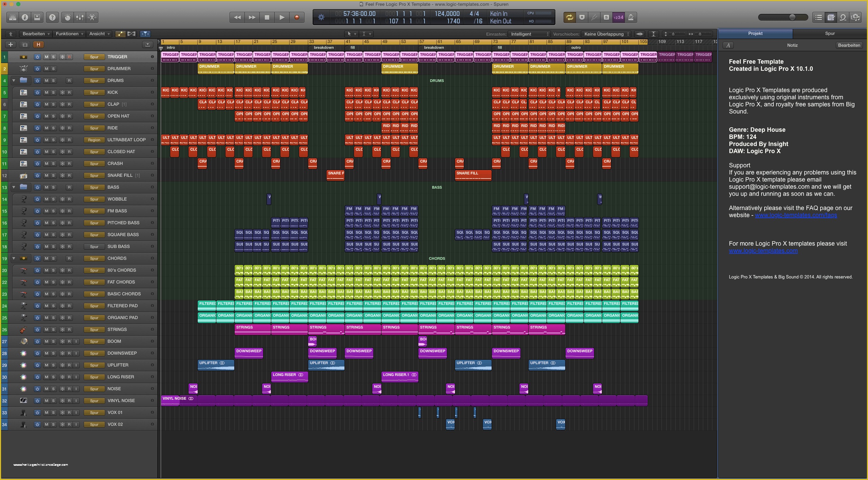Image resolution: width=868 pixels, height=480 pixels.
Task: Adjust the horizontal zoom slider
Action: (x=700, y=34)
